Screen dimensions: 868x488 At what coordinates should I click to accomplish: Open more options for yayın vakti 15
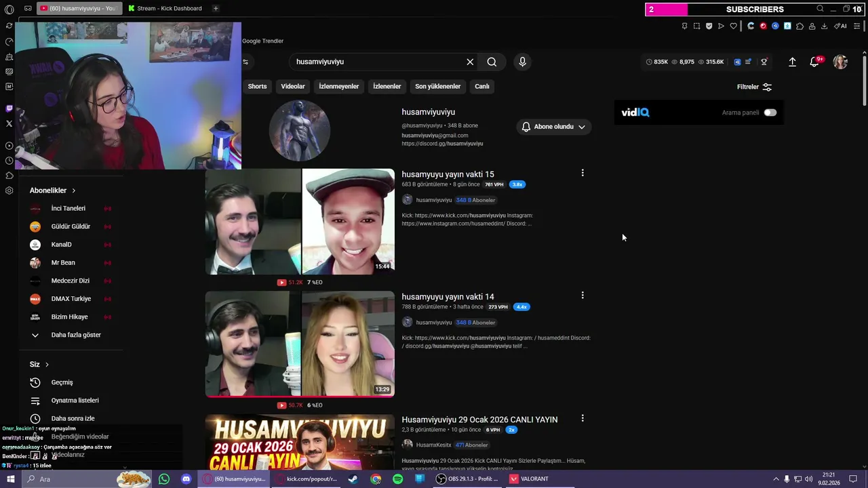(583, 173)
